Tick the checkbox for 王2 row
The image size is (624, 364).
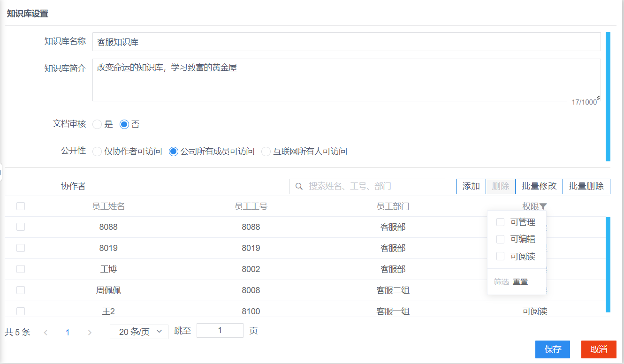[x=21, y=311]
